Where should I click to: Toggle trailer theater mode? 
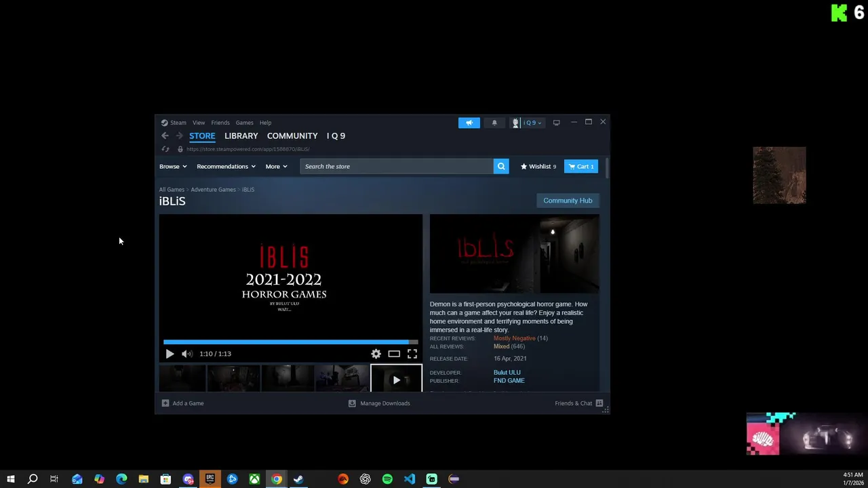coord(394,354)
